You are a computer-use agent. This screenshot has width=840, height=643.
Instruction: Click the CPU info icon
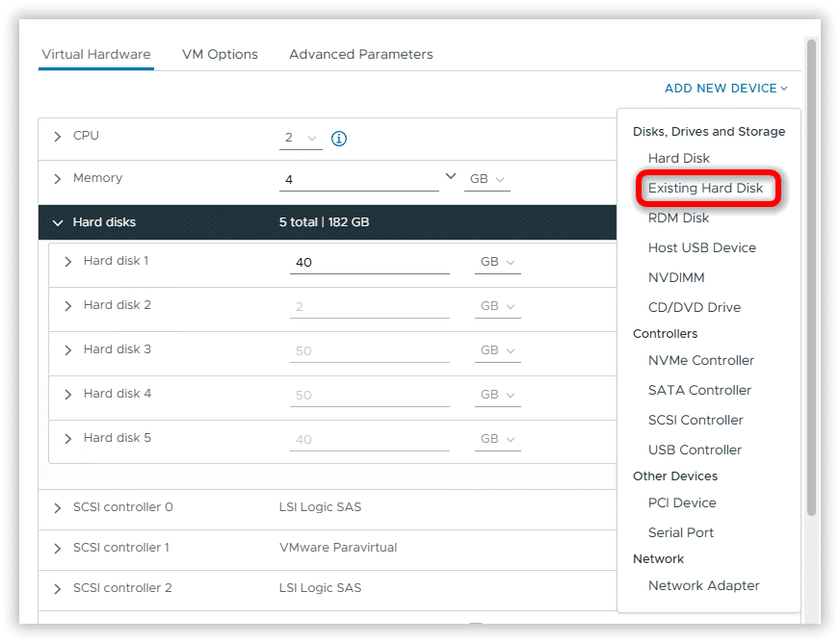pos(338,139)
